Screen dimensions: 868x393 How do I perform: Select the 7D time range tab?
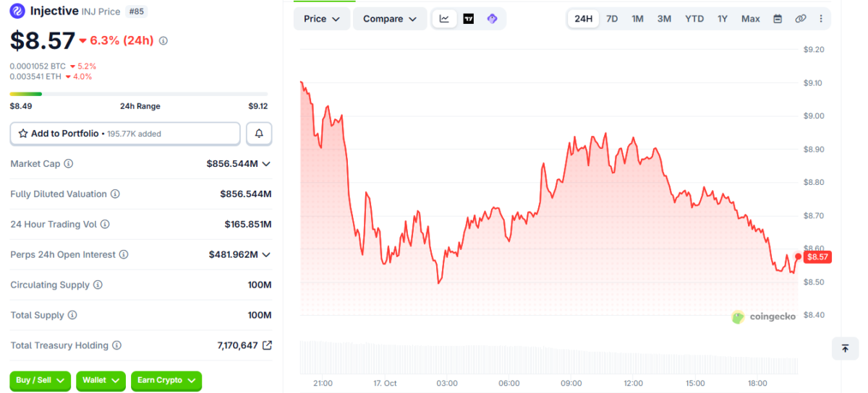[612, 19]
